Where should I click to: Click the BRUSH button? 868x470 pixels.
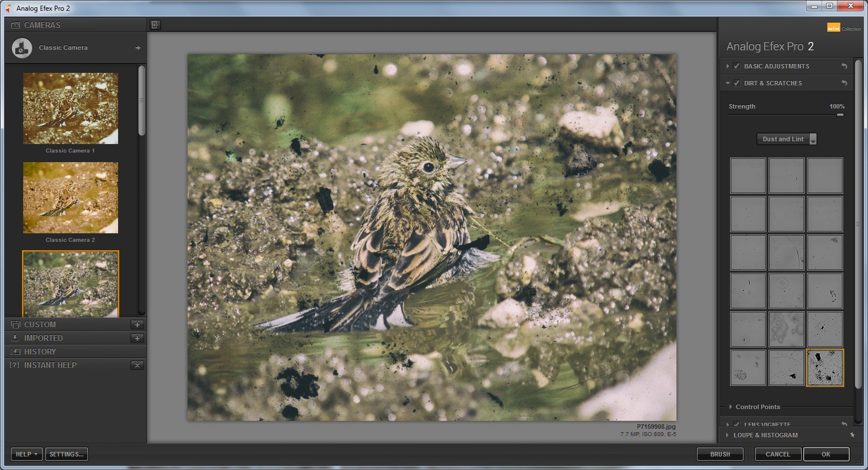(720, 454)
